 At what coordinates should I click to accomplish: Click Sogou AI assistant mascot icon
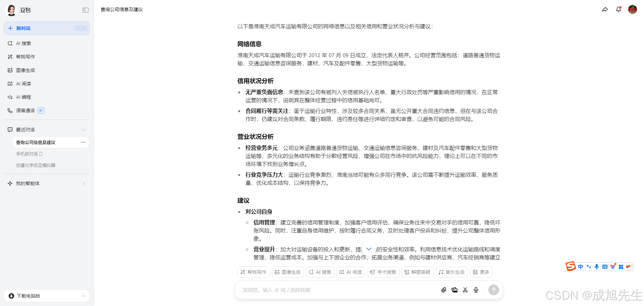tap(629, 267)
